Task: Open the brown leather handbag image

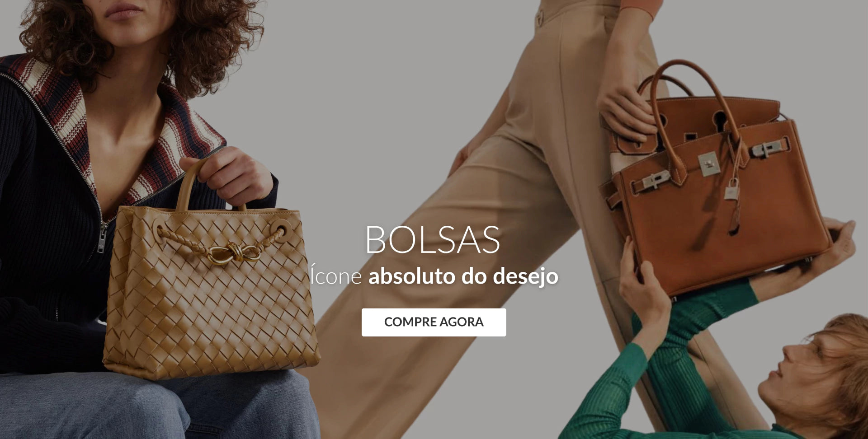Action: click(x=717, y=178)
